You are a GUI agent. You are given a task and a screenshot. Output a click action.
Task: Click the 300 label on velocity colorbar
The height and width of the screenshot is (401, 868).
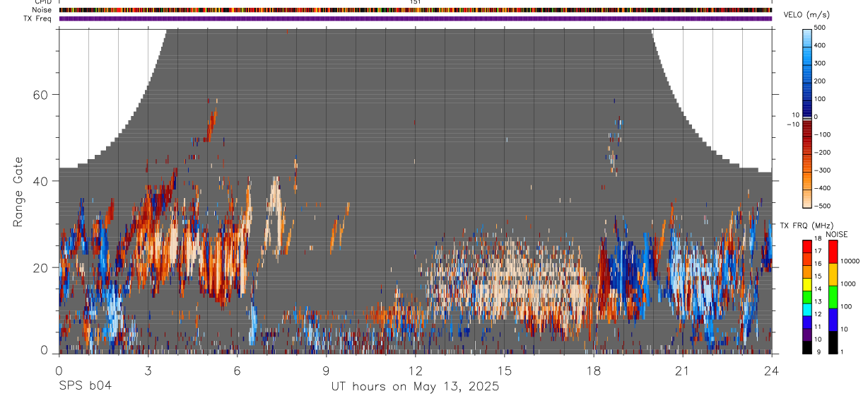[x=820, y=63]
